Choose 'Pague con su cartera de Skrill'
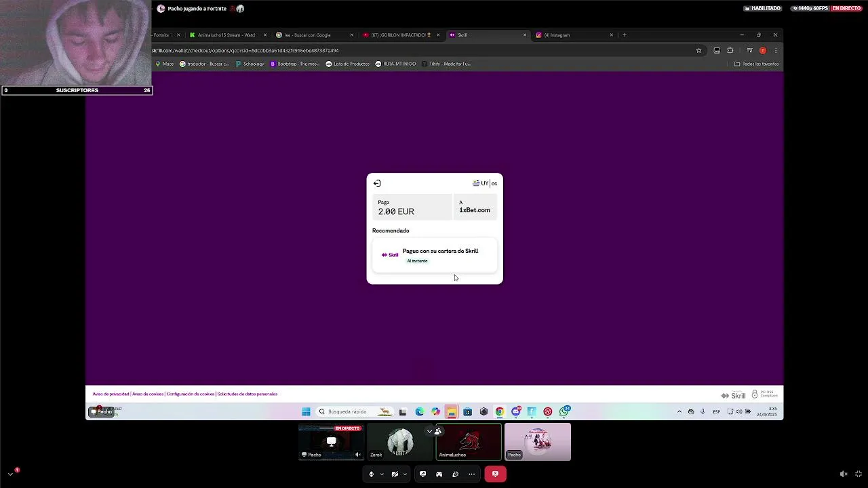868x488 pixels. tap(435, 256)
